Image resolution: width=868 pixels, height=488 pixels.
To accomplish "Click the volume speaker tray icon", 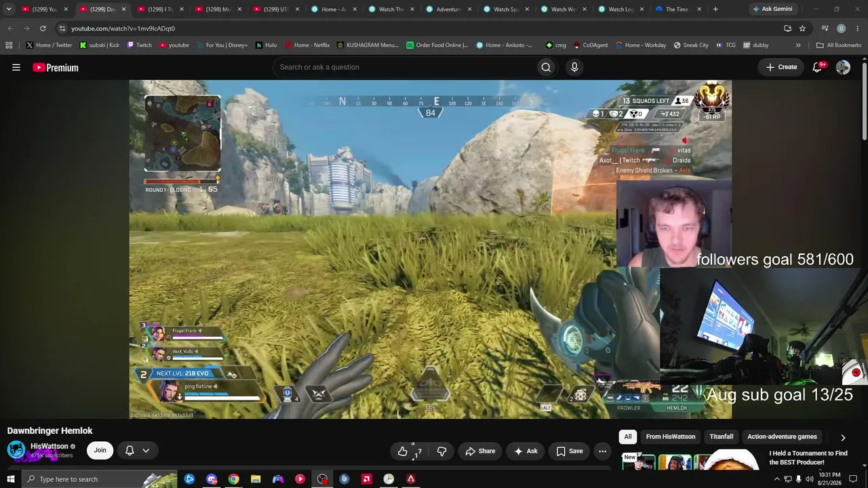I will pos(810,479).
